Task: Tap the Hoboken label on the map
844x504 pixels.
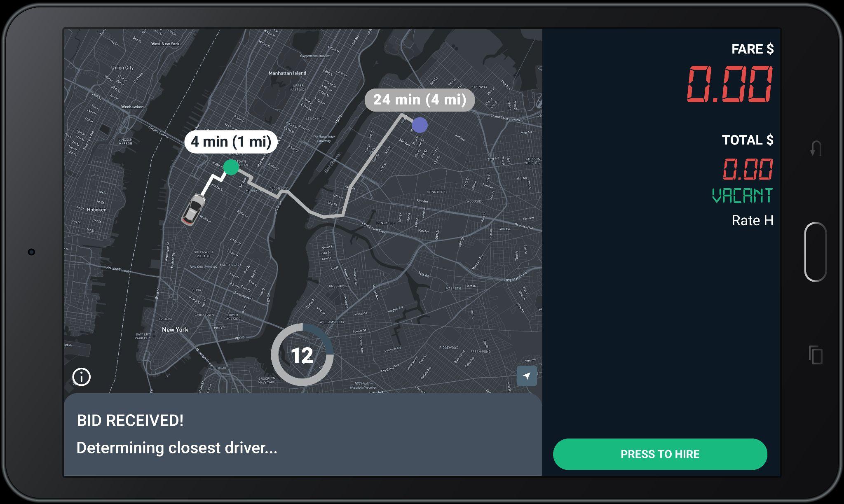Action: (96, 210)
